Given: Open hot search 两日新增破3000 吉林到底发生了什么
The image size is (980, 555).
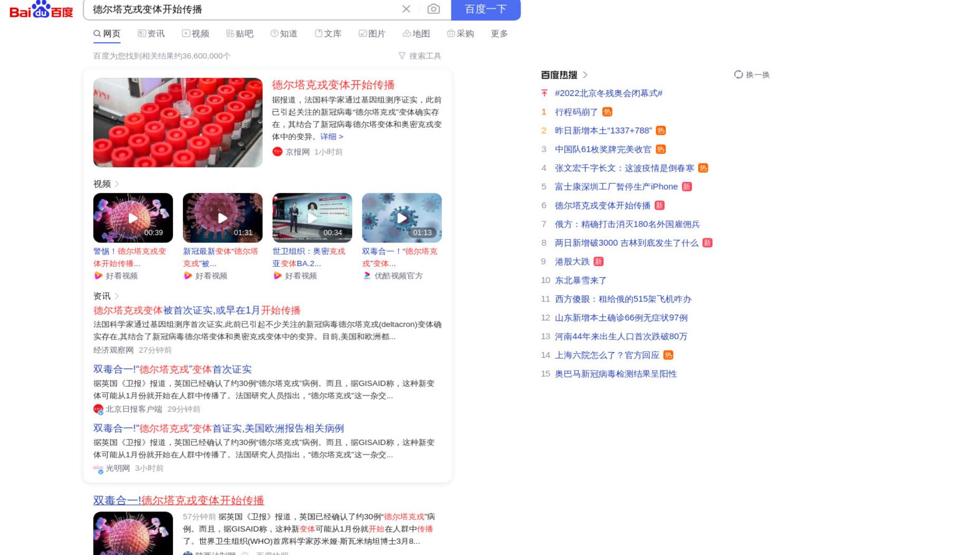Looking at the screenshot, I should tap(627, 243).
